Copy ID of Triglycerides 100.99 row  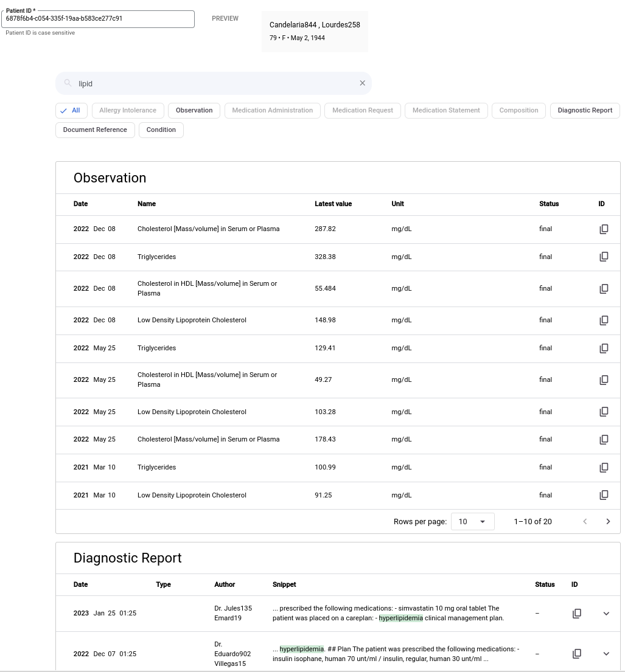pyautogui.click(x=604, y=468)
